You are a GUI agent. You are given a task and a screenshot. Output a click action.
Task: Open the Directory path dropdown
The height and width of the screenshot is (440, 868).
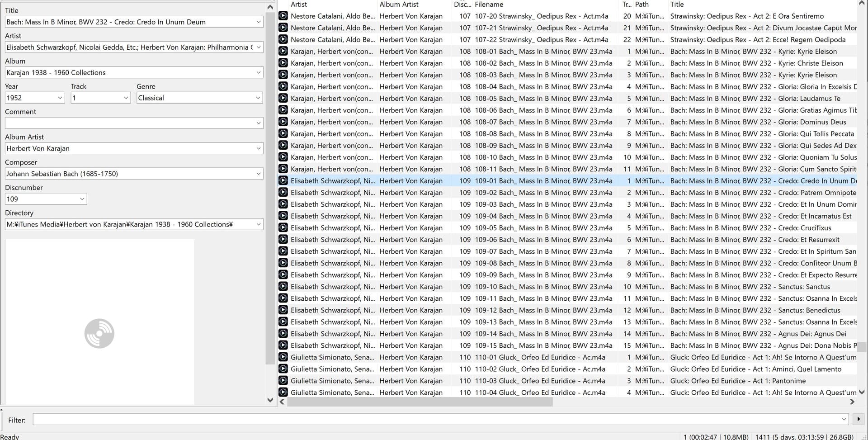[x=258, y=224]
